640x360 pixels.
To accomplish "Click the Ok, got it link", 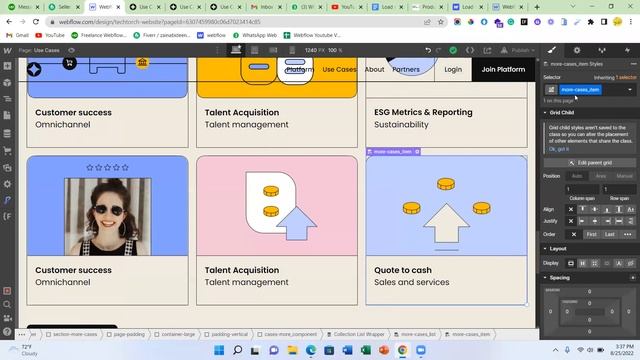I will tap(558, 149).
